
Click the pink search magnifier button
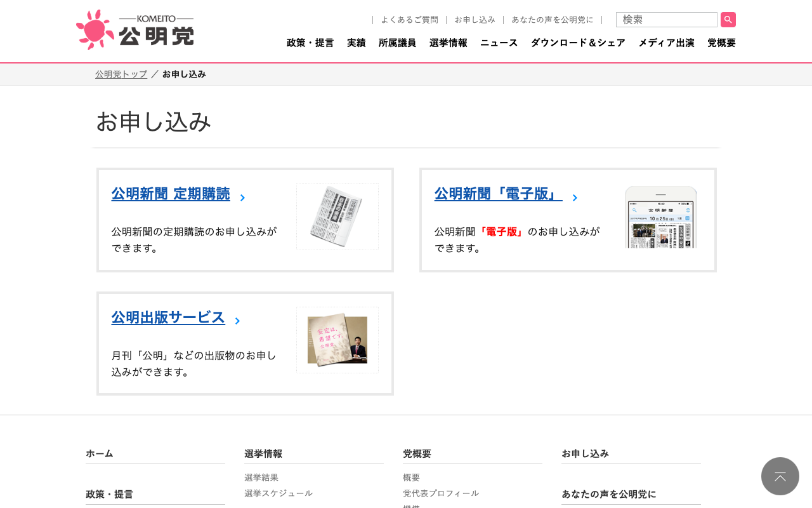(x=728, y=20)
